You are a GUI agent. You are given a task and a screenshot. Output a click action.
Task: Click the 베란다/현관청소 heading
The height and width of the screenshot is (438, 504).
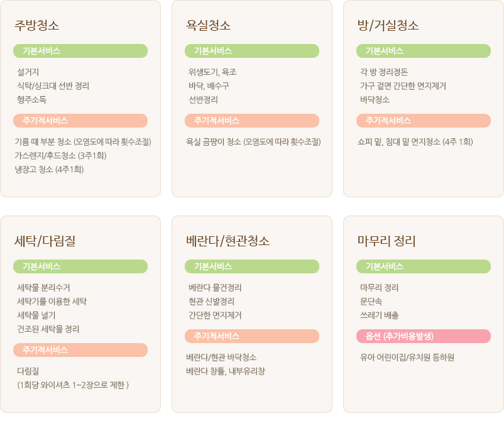click(x=227, y=241)
